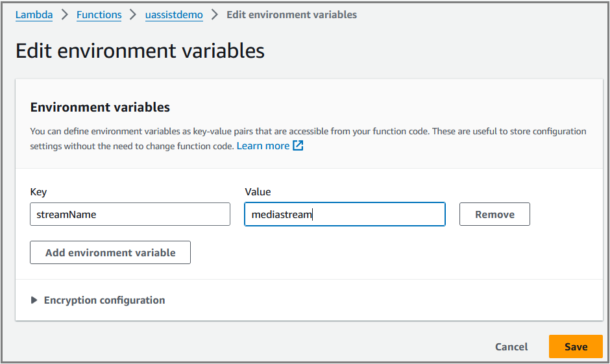Screen dimensions: 610x364
Task: Remove the streamName environment variable
Action: pyautogui.click(x=494, y=214)
